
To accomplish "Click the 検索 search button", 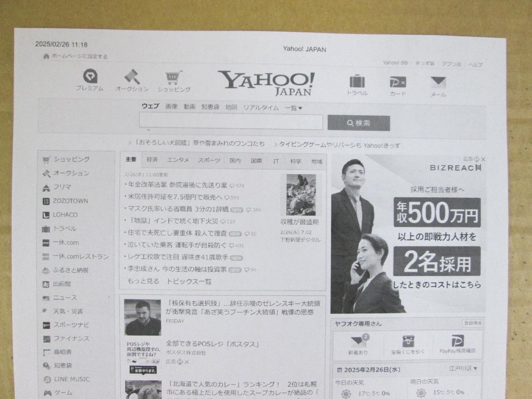I will click(359, 123).
